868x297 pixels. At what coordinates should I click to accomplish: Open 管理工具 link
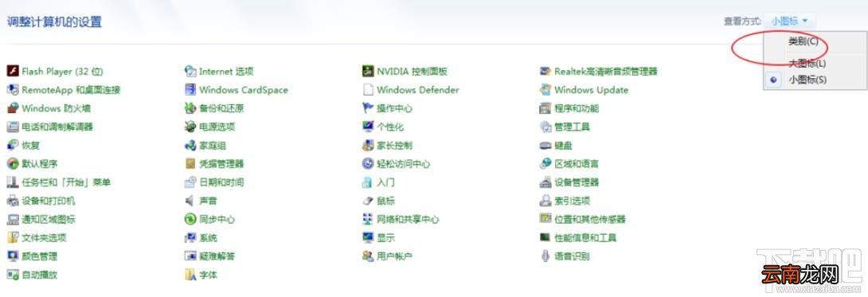[573, 127]
